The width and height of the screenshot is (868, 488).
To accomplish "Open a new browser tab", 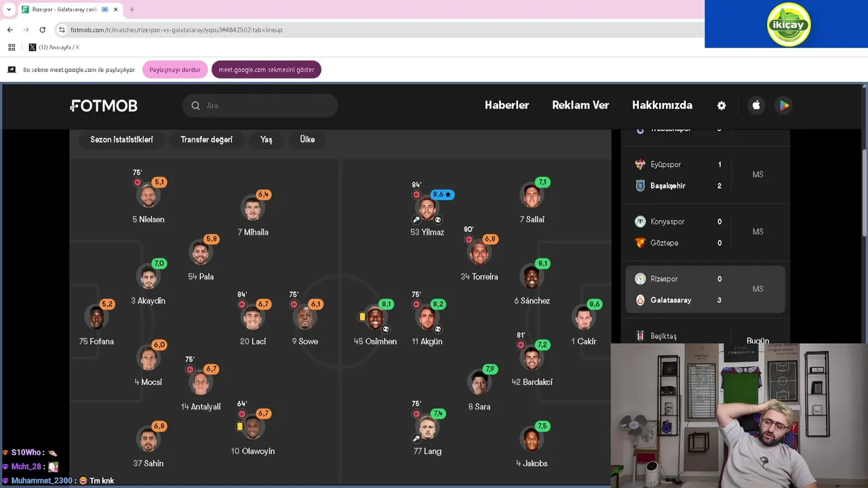I will 132,9.
